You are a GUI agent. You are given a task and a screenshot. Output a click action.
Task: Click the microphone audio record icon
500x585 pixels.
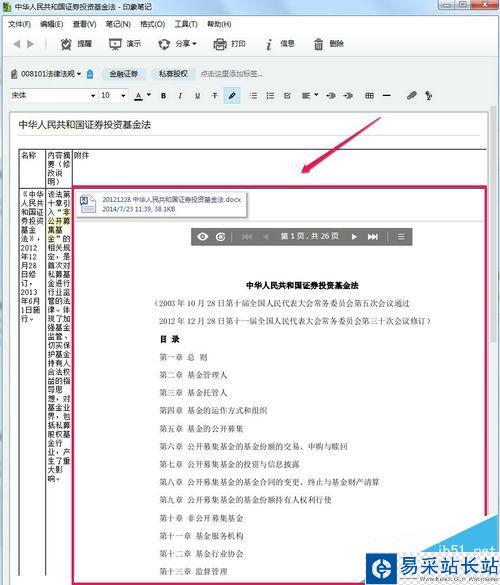coord(429,96)
